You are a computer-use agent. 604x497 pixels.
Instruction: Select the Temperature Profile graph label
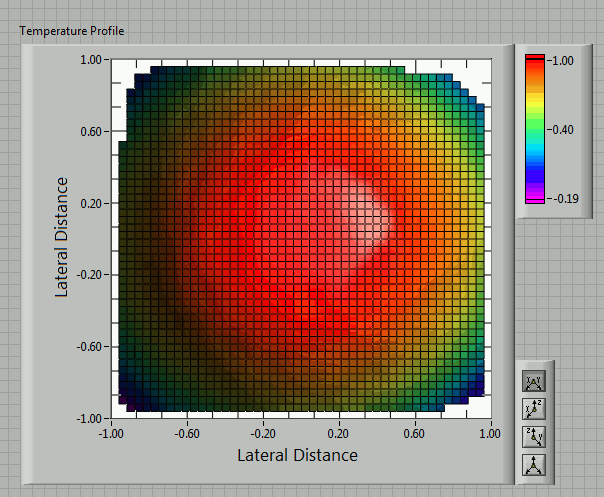(x=72, y=31)
